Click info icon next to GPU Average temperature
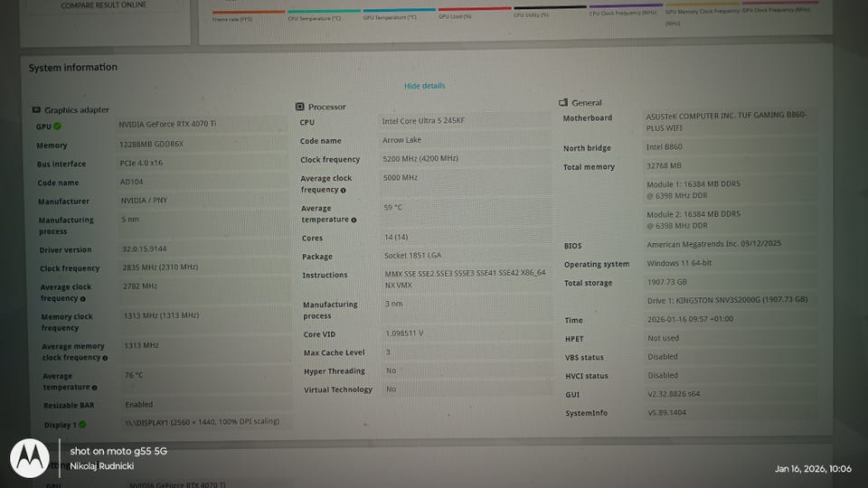Image resolution: width=868 pixels, height=488 pixels. click(95, 388)
